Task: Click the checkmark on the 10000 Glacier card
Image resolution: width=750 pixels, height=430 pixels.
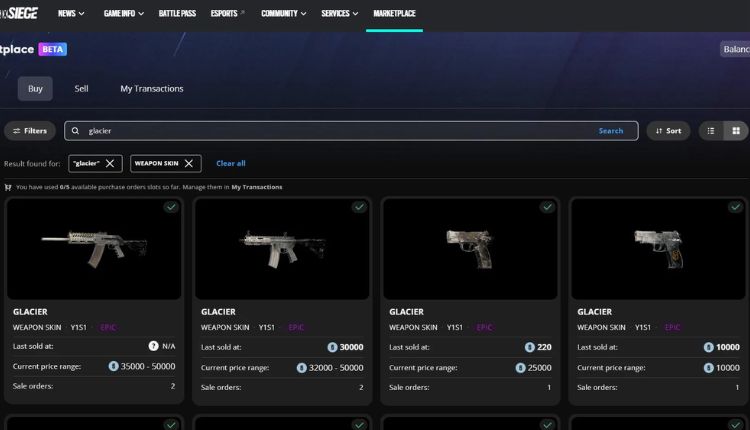Action: (735, 207)
